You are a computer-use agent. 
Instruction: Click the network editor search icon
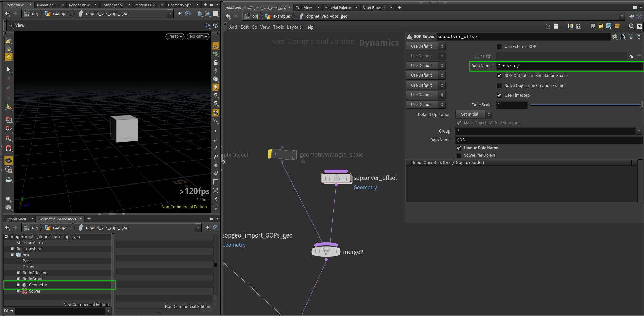(x=631, y=26)
